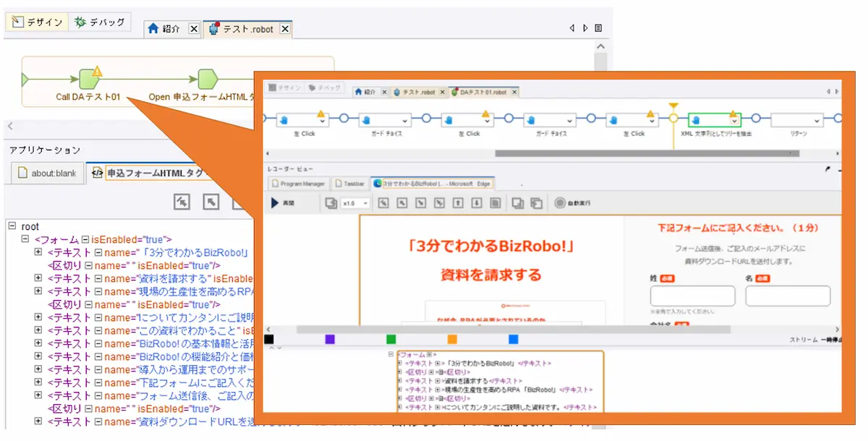Click the 姓 surname input field
This screenshot has width=868, height=441.
coord(693,296)
